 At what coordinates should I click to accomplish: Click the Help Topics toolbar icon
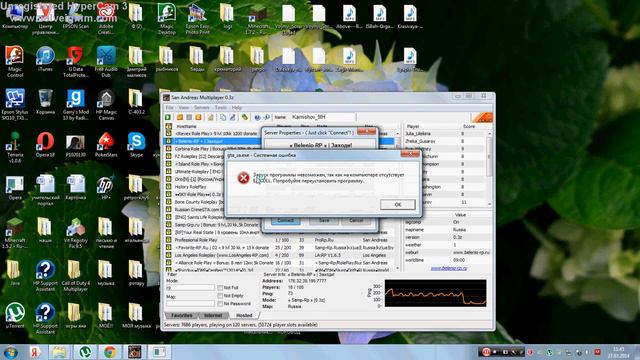pos(257,118)
